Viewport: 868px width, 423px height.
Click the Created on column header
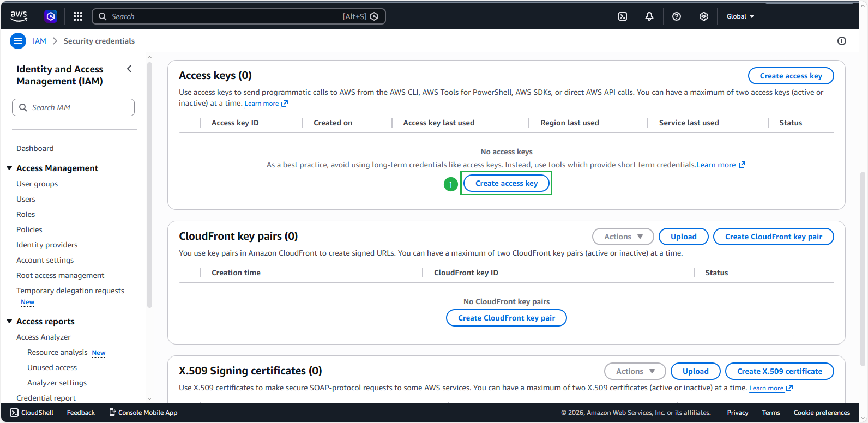click(333, 123)
